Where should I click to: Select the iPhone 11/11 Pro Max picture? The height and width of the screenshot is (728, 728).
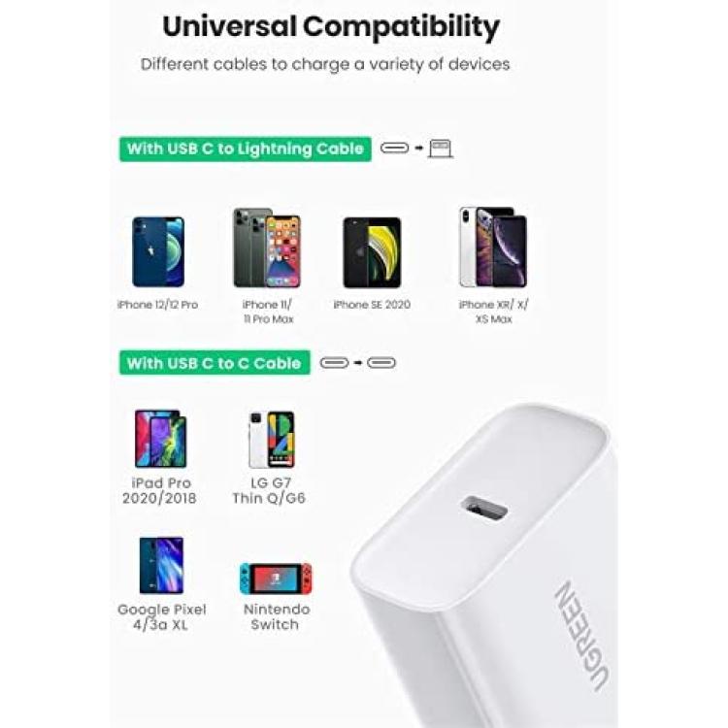(x=267, y=248)
